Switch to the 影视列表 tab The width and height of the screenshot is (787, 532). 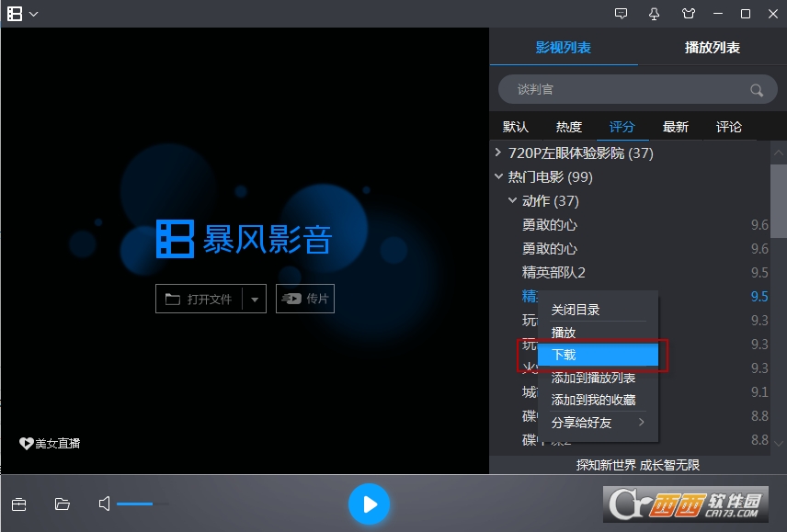pos(564,48)
